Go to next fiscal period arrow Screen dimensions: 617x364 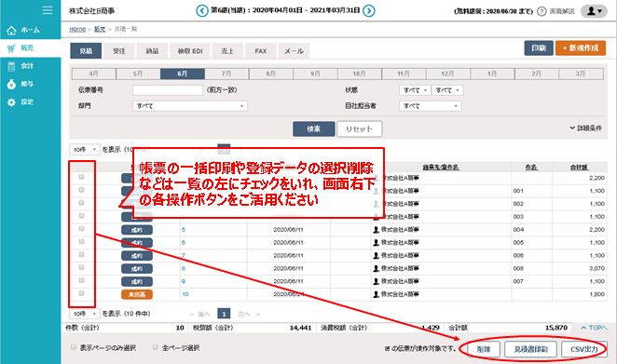point(369,10)
